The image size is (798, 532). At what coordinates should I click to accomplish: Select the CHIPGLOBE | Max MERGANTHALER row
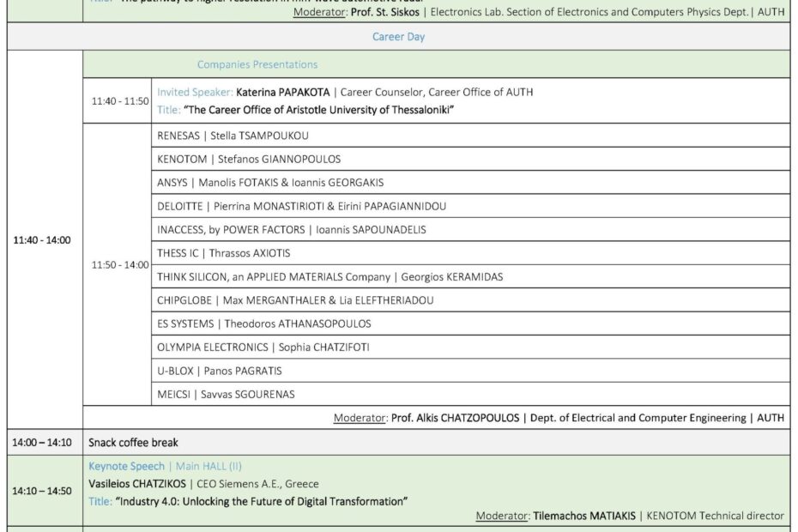[x=470, y=300]
